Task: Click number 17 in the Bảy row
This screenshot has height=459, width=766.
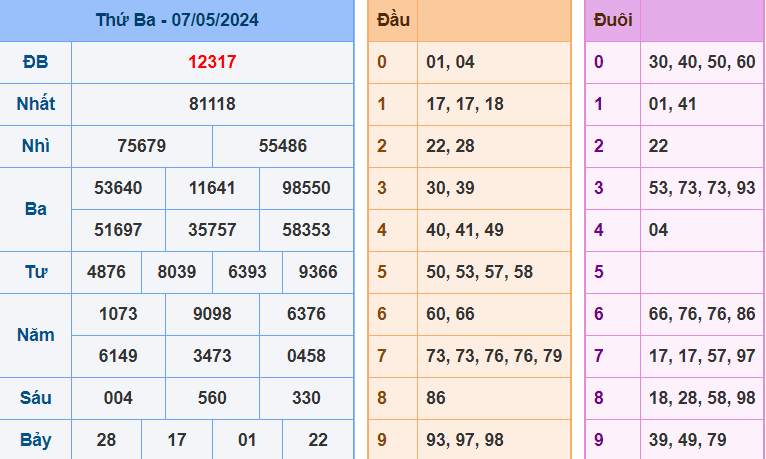Action: [176, 440]
